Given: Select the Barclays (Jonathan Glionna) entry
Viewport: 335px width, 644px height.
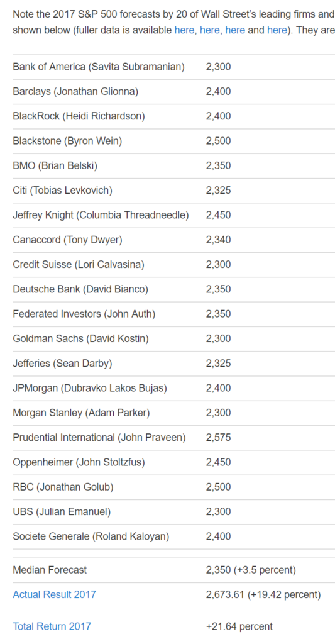Looking at the screenshot, I should (x=75, y=91).
